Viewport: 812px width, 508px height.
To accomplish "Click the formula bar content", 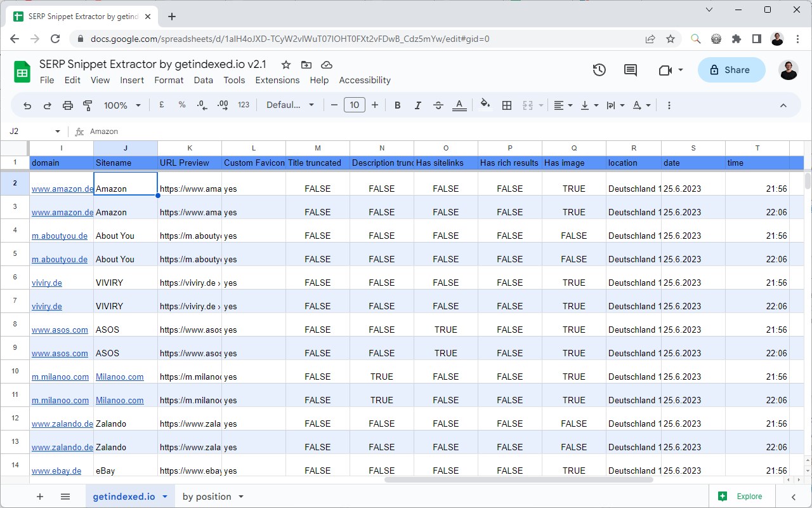I will pos(104,131).
